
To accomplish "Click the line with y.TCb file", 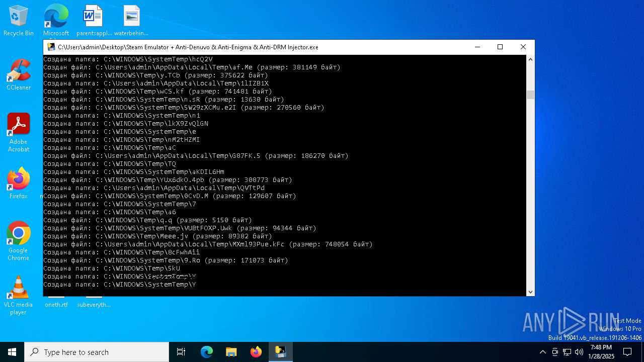I will click(155, 75).
